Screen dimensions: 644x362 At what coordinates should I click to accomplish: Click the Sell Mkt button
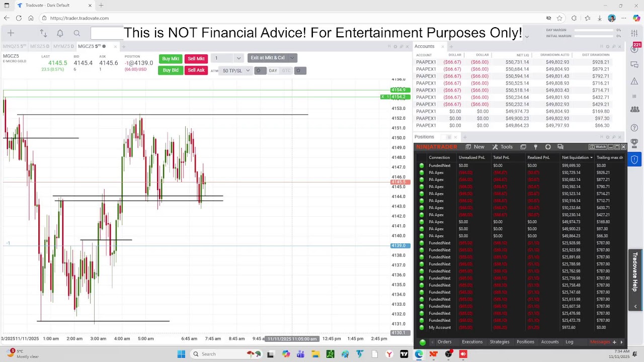tap(196, 59)
